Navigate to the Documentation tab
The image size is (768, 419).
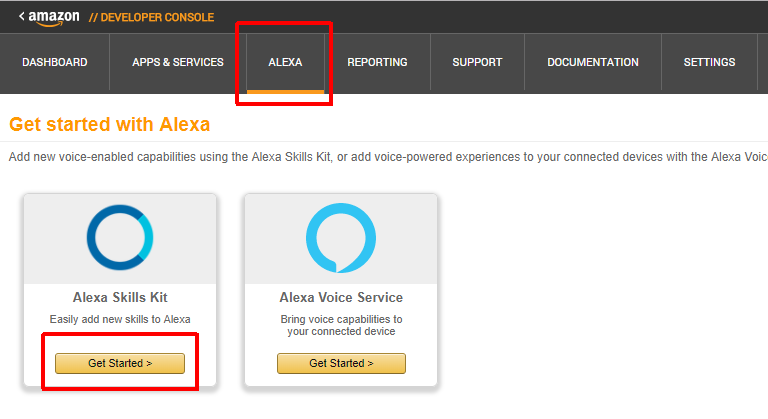[x=593, y=62]
